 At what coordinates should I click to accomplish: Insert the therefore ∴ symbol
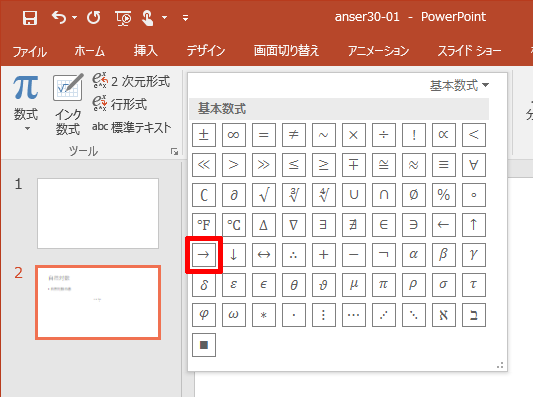click(x=294, y=255)
